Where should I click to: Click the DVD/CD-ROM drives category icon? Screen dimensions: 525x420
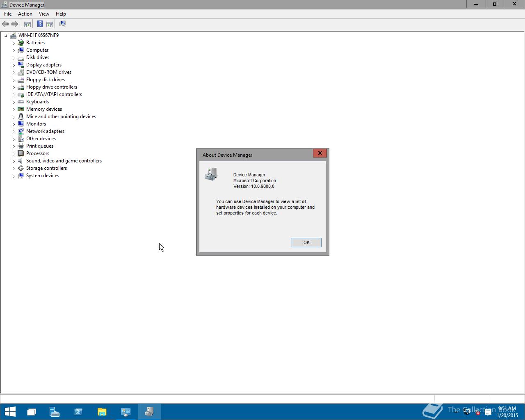[x=21, y=72]
